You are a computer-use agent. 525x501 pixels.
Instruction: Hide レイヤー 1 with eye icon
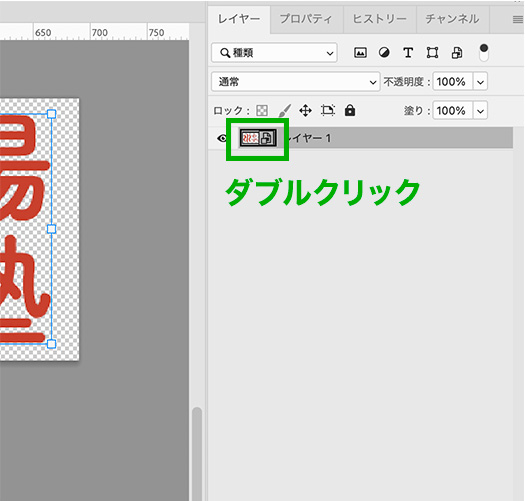[x=222, y=138]
